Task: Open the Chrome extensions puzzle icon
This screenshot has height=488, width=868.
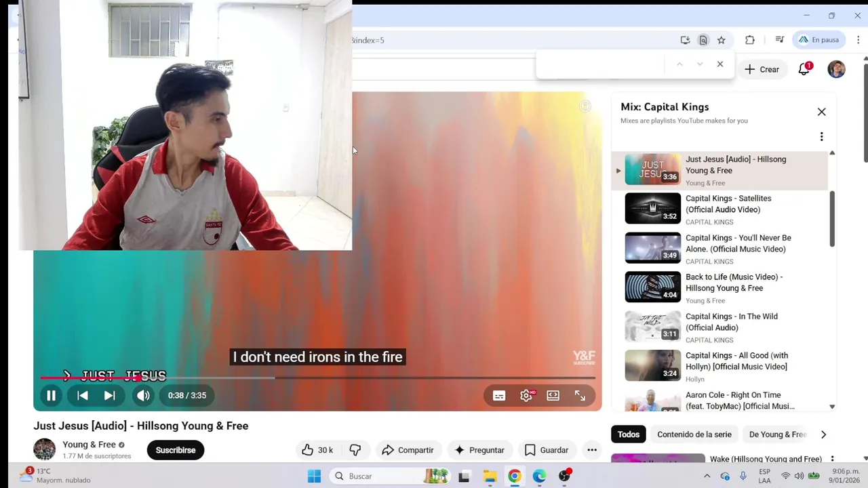Action: tap(749, 40)
